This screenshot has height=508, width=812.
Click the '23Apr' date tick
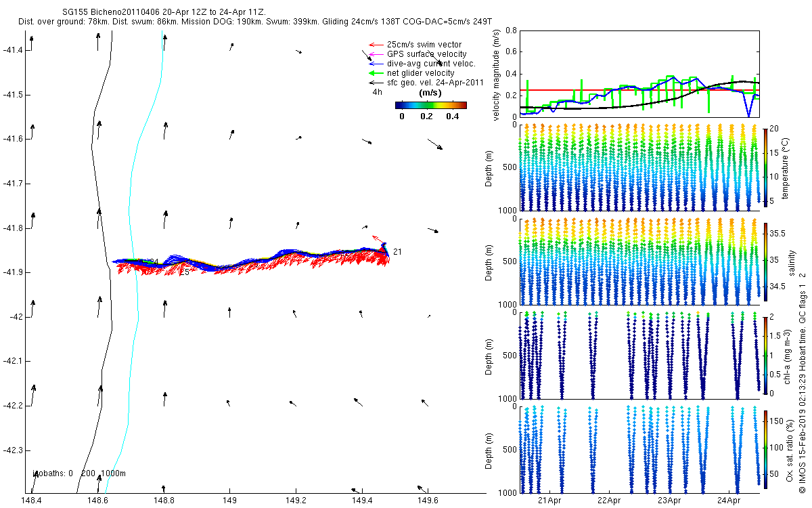[x=669, y=501]
